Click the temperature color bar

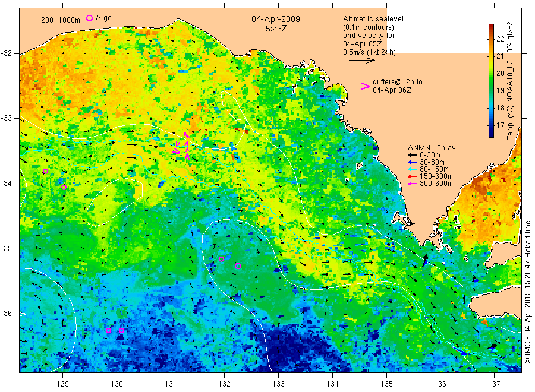[x=491, y=80]
